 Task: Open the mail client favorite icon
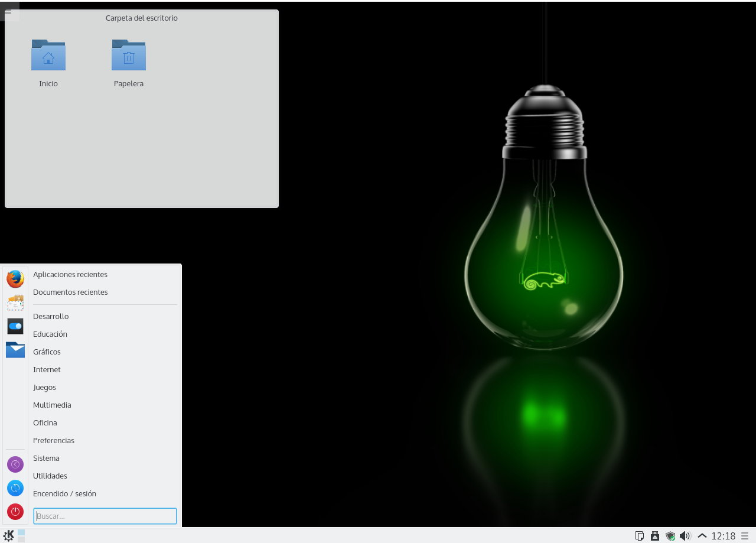click(15, 303)
